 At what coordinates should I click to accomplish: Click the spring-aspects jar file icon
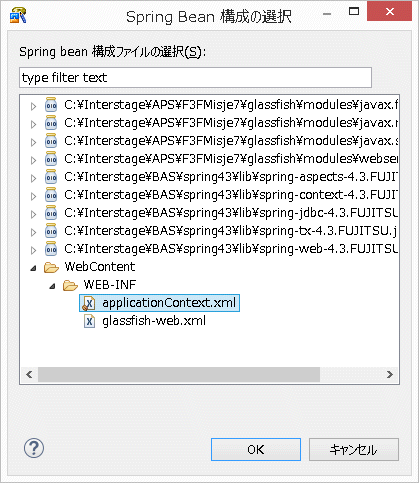(x=51, y=177)
